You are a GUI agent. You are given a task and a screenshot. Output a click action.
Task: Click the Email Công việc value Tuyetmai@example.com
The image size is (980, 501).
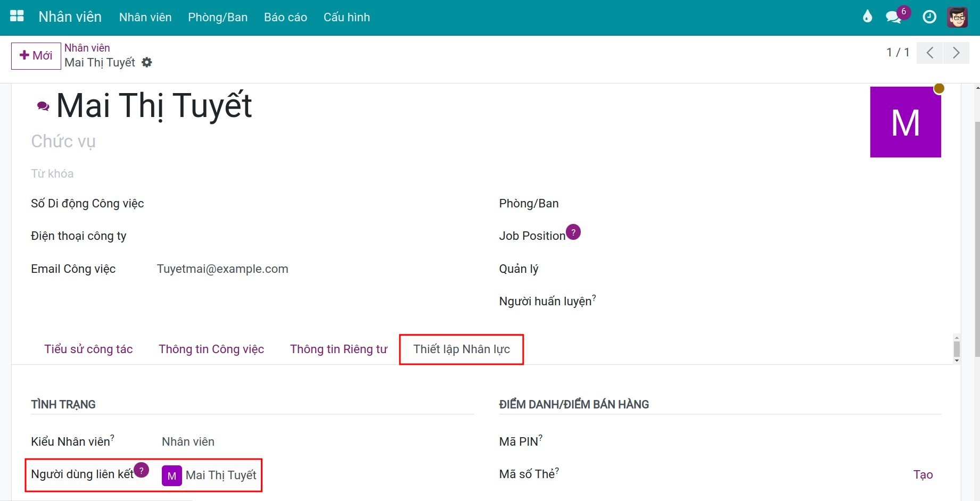tap(223, 269)
